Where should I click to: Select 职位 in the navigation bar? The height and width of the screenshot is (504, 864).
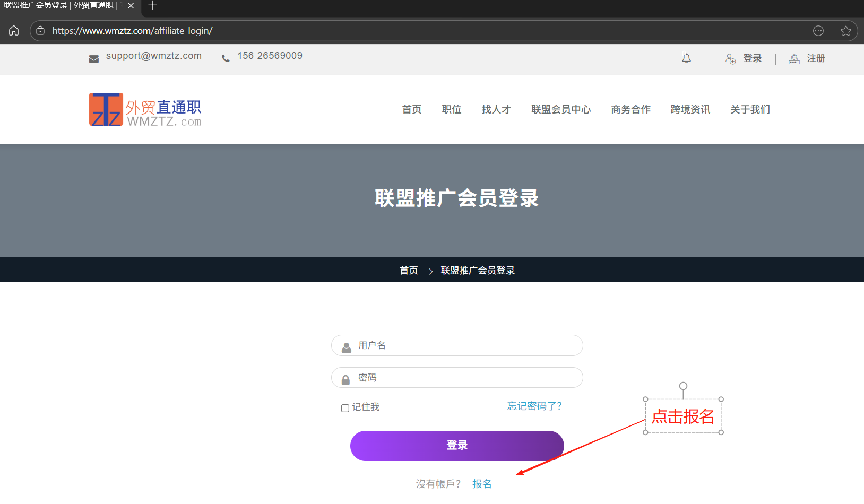click(452, 109)
